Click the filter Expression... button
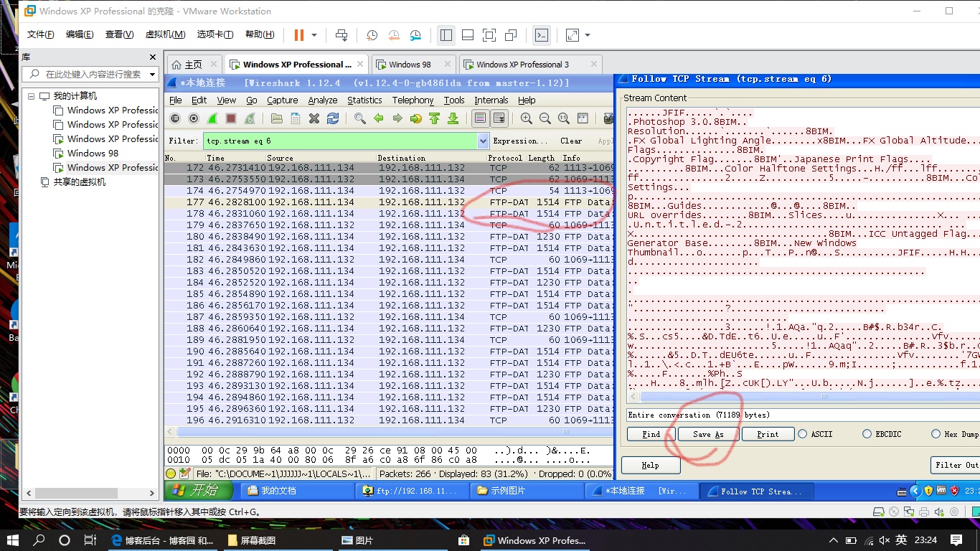Image resolution: width=980 pixels, height=551 pixels. tap(520, 141)
